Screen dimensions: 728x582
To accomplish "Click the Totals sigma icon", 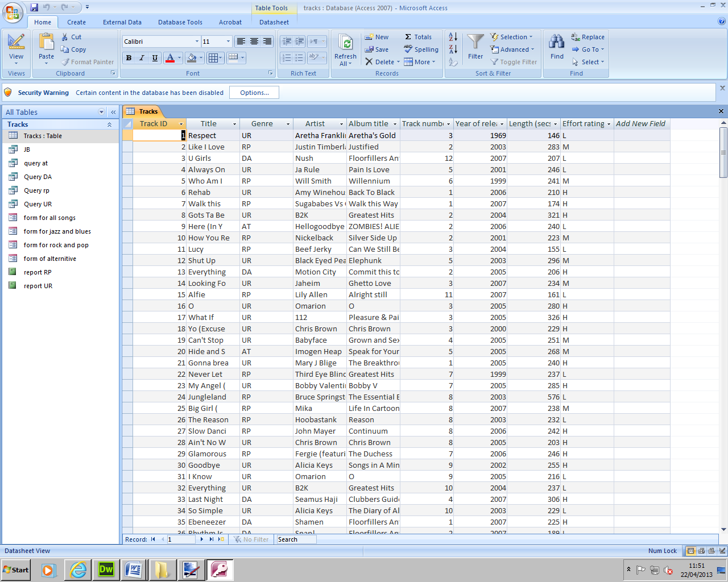I will pyautogui.click(x=408, y=37).
